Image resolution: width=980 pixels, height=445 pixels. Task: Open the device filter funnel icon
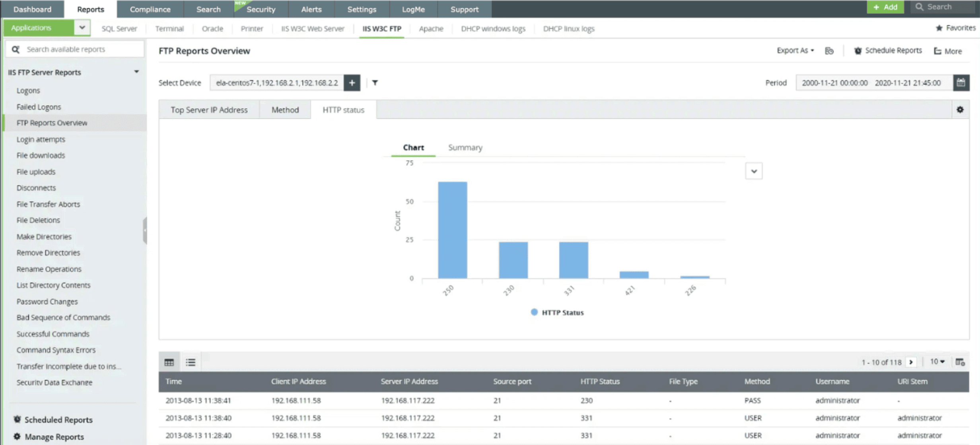pos(375,83)
